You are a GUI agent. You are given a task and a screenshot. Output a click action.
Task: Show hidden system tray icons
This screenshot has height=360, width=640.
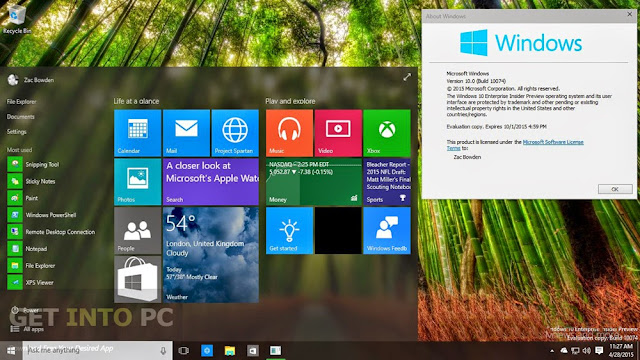pyautogui.click(x=552, y=351)
